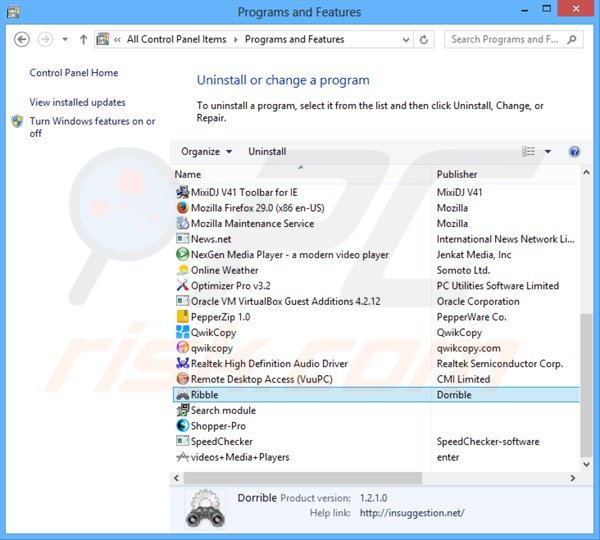
Task: Click the forward navigation arrow
Action: [x=45, y=39]
